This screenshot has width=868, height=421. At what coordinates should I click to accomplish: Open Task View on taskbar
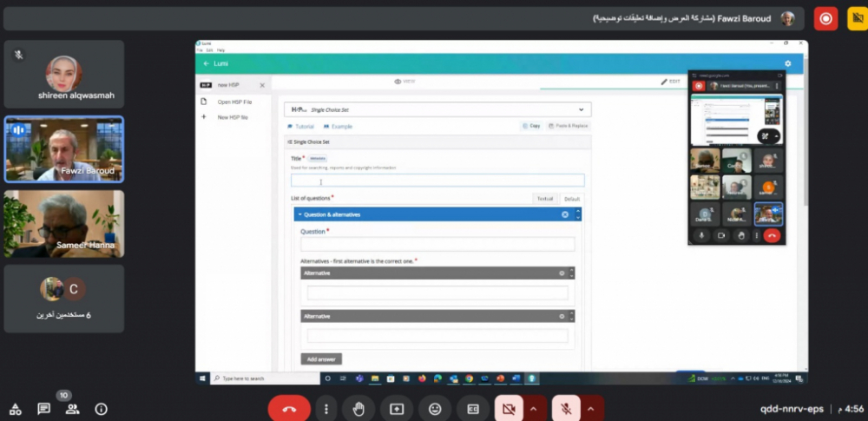tap(343, 378)
